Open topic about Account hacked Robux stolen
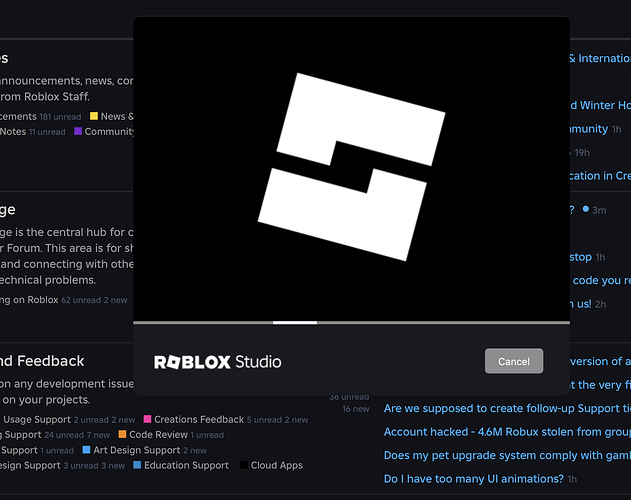Viewport: 631px width, 500px height. coord(507,432)
